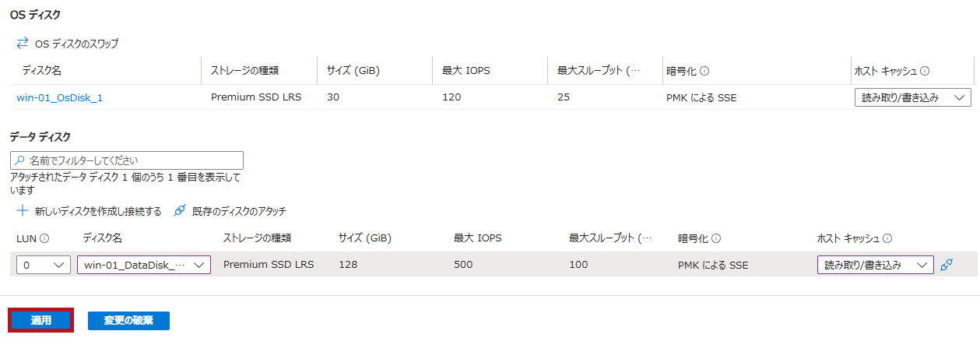Screen dimensions: 980x338
Task: Open the data disk host cache dropdown
Action: 875,265
